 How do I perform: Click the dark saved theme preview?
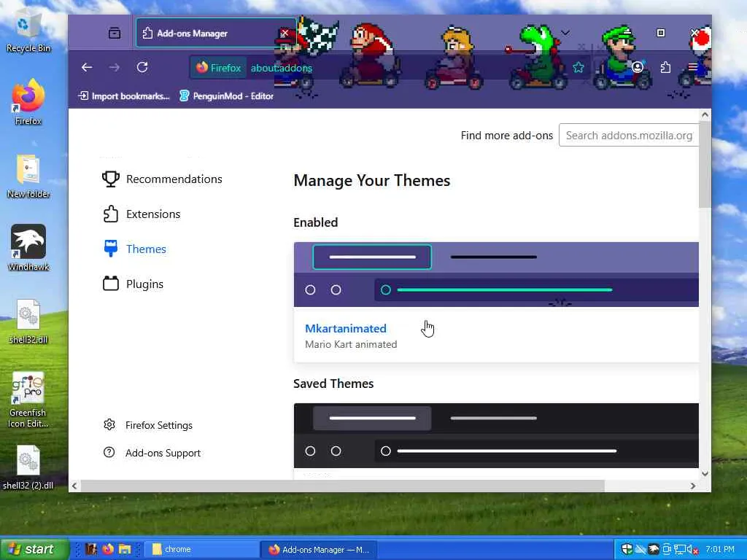coord(496,436)
